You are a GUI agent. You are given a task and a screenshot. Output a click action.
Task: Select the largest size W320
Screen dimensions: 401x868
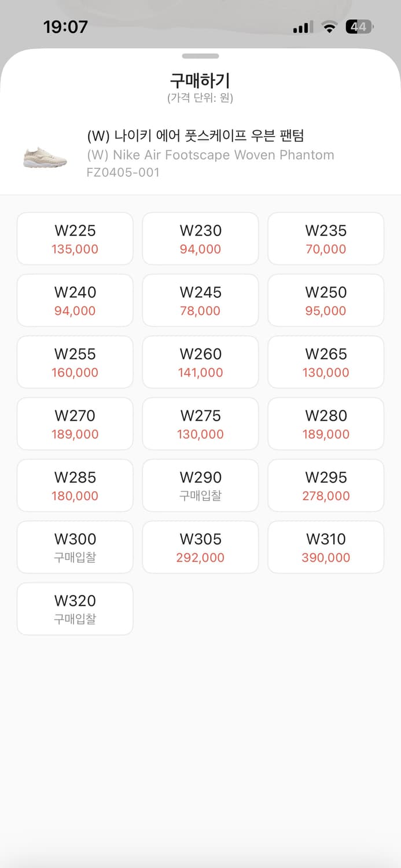click(75, 608)
